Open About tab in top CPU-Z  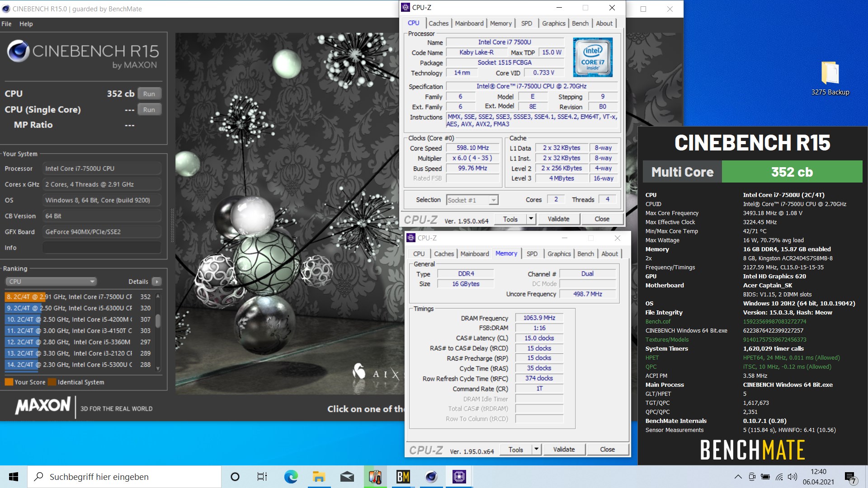604,23
